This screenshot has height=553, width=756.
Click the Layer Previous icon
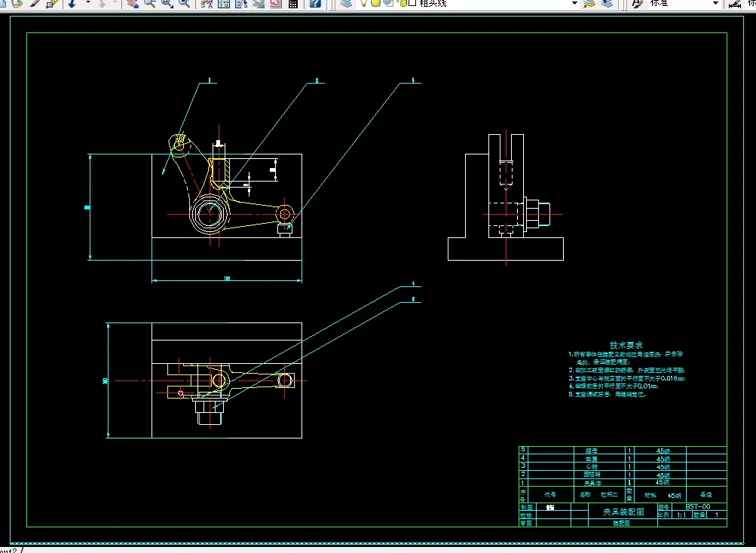click(607, 3)
